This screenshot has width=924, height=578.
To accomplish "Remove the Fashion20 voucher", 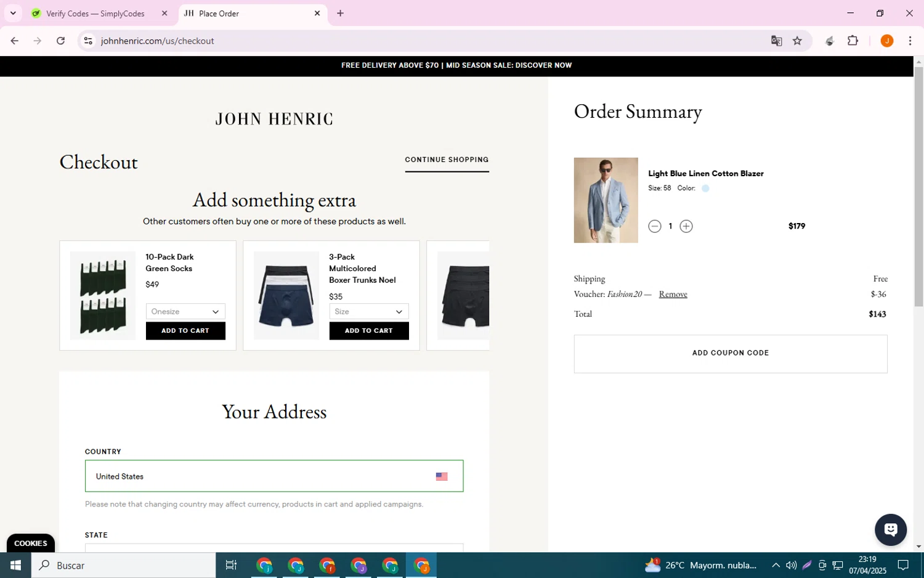I will [x=673, y=295].
